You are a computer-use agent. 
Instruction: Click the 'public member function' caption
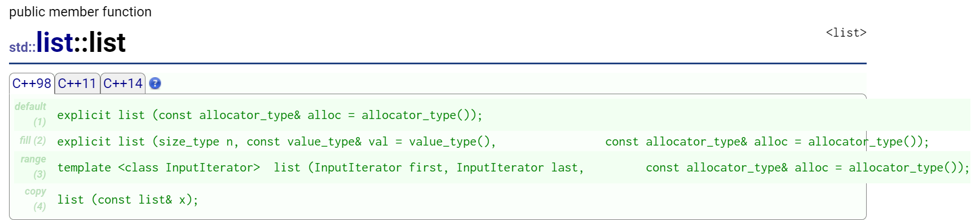coord(80,12)
